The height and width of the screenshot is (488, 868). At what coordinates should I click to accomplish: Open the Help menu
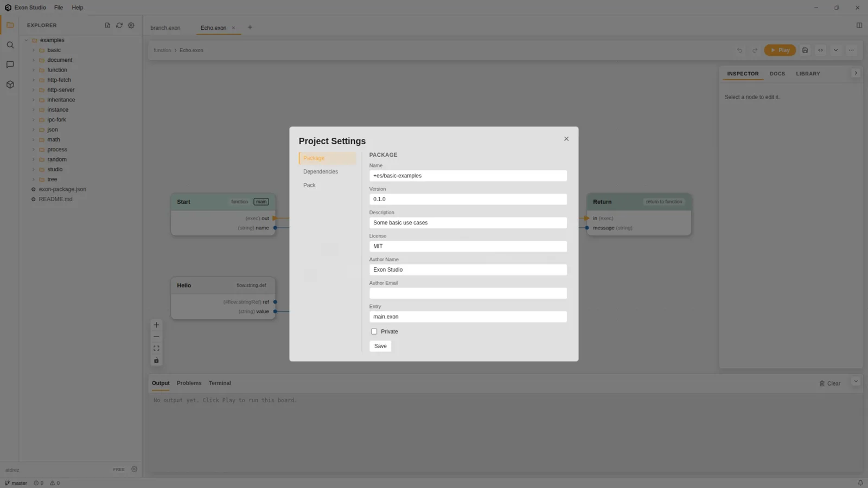[x=78, y=8]
